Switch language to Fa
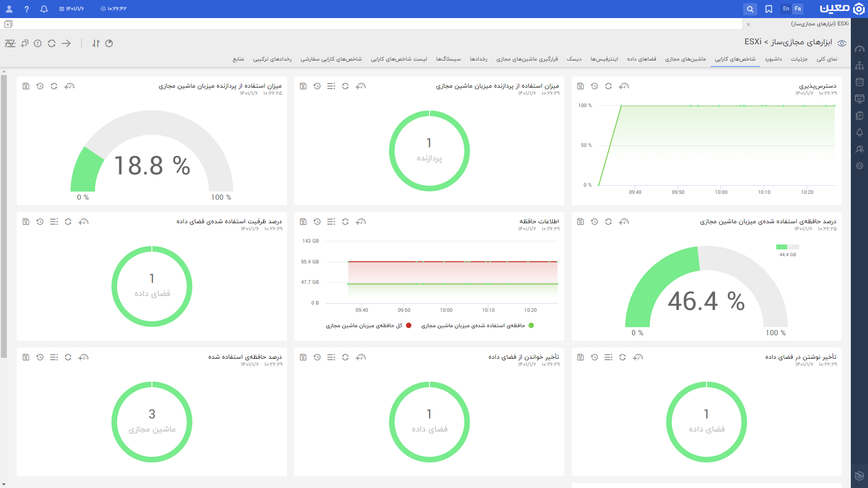Screen dimensions: 868x488 coord(797,9)
